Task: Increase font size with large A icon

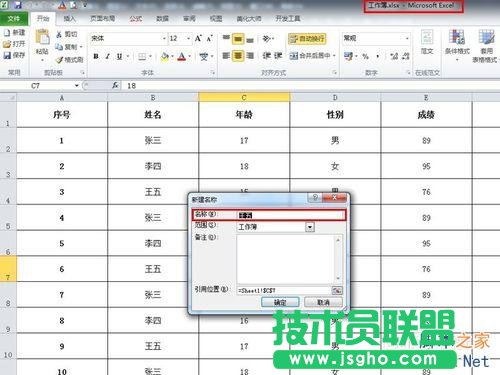Action: [198, 38]
